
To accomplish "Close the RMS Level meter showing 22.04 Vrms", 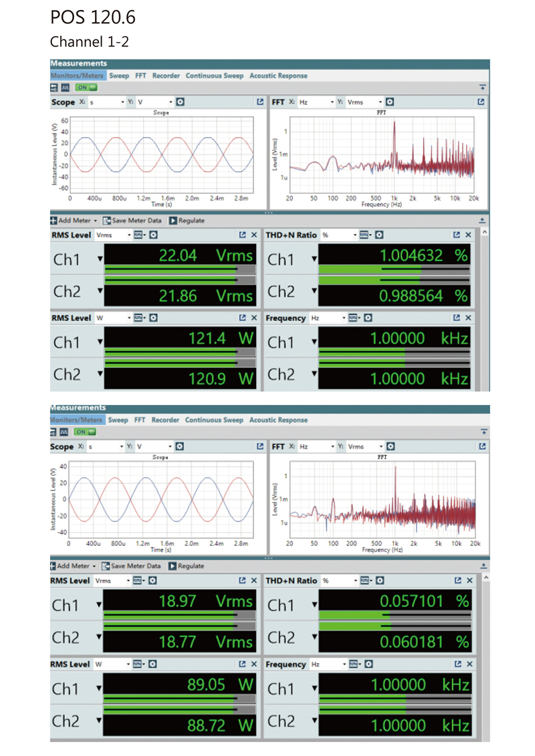I will click(254, 235).
